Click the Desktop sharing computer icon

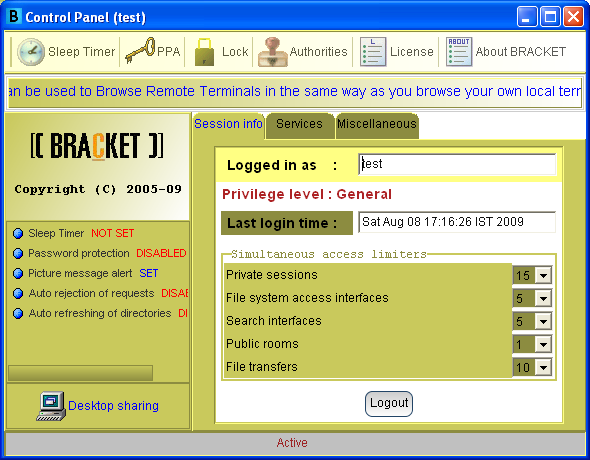point(51,406)
